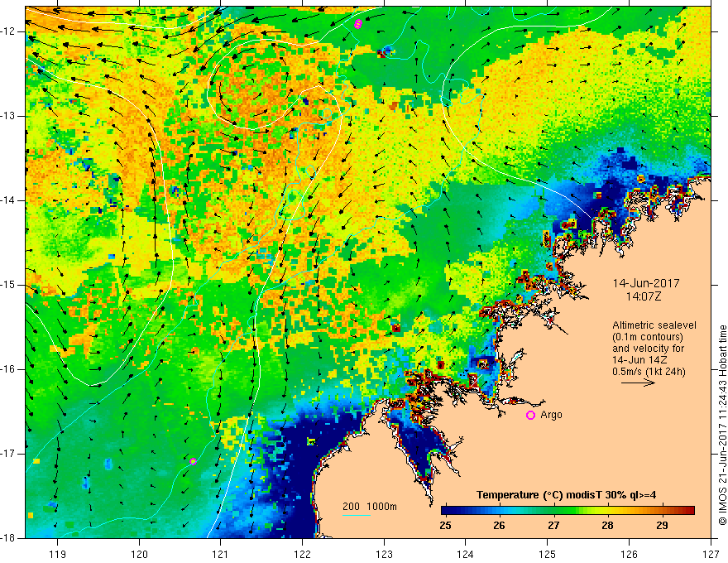Click longitude axis label '121'
This screenshot has height=563, width=728.
221,554
